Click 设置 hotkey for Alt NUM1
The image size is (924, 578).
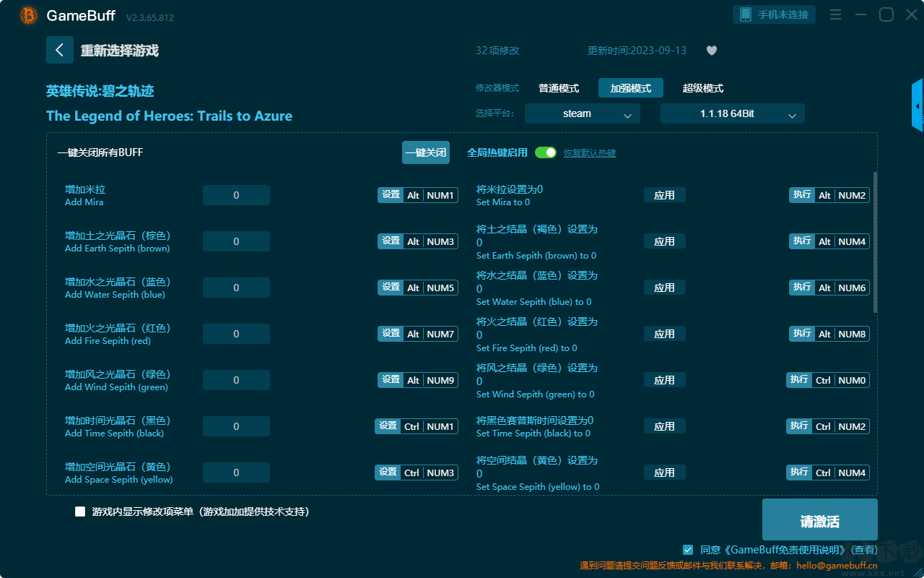[x=391, y=195]
